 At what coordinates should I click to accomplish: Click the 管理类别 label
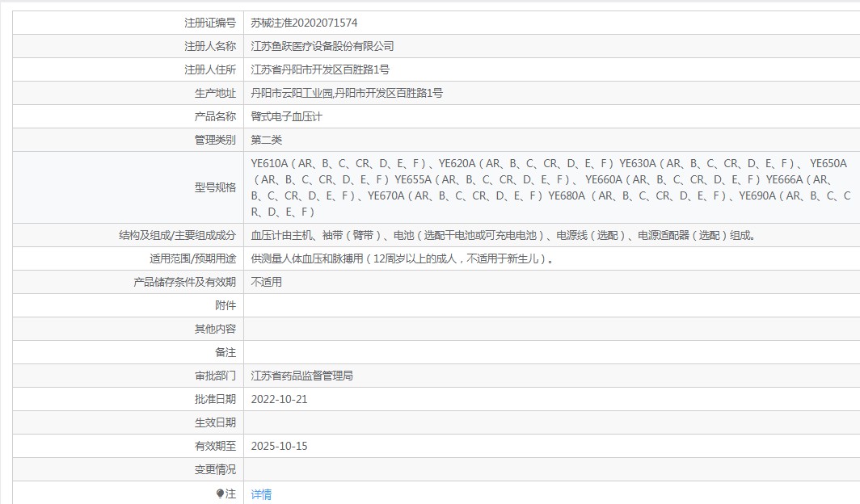coord(215,141)
